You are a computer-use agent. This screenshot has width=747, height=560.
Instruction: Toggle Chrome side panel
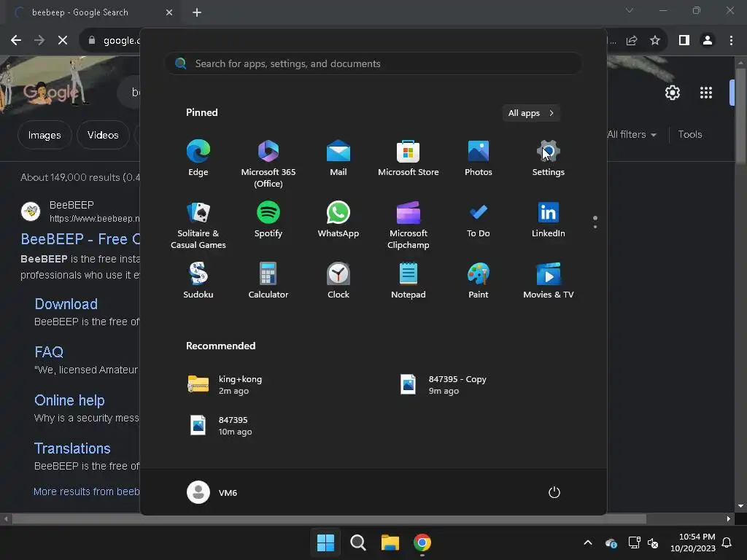click(684, 41)
